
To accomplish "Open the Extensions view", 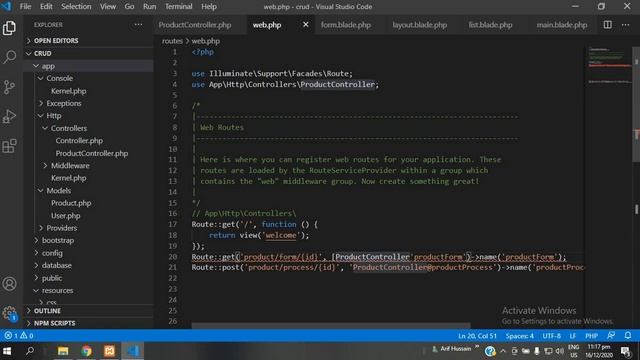I will [9, 146].
